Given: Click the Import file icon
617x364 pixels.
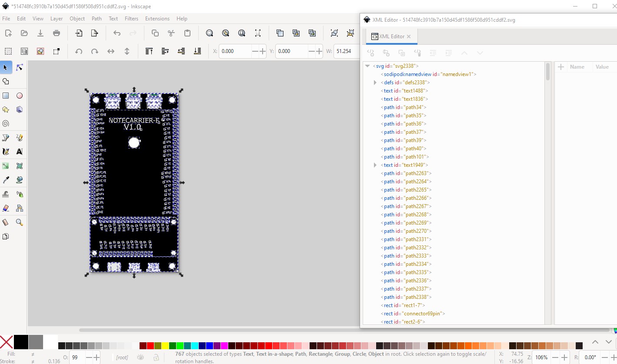Looking at the screenshot, I should (x=79, y=33).
